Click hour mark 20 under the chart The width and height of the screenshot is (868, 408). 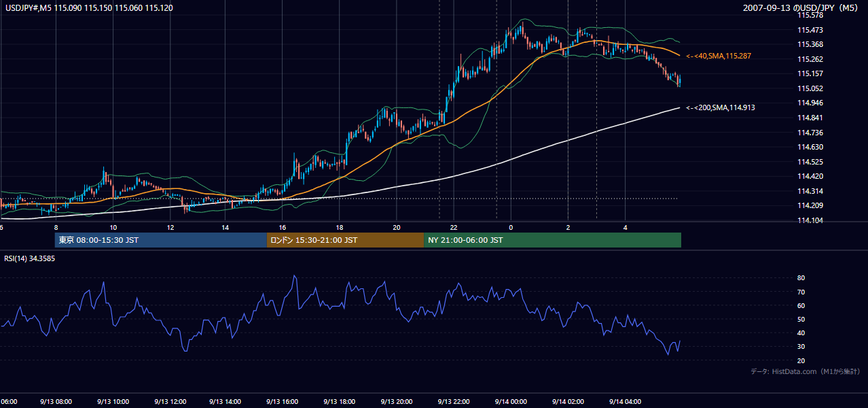pos(397,227)
